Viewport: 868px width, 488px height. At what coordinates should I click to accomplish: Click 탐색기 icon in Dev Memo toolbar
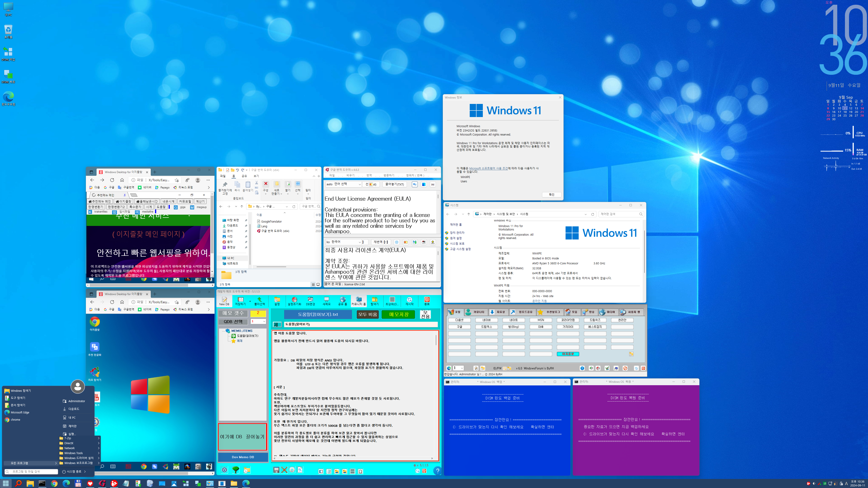point(374,301)
